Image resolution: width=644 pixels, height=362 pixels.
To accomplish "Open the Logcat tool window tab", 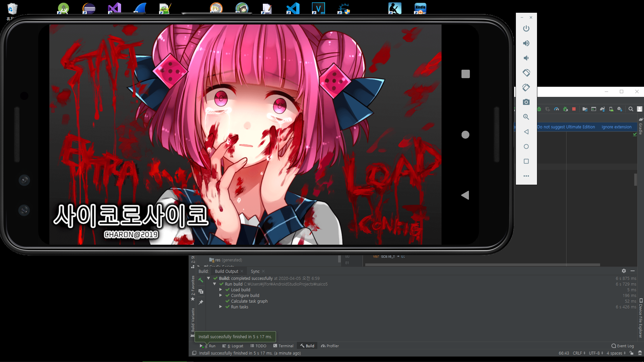I will point(233,346).
